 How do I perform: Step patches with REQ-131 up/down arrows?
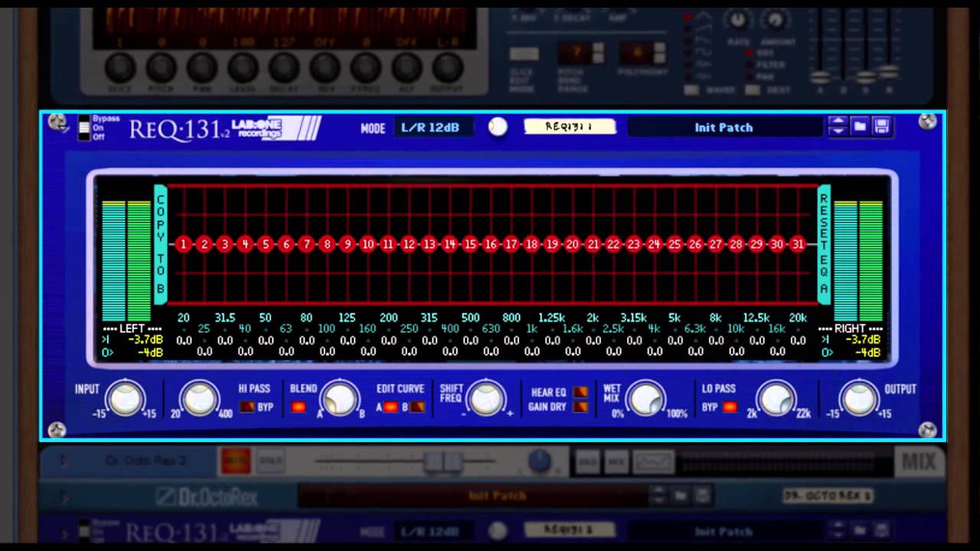[x=838, y=126]
